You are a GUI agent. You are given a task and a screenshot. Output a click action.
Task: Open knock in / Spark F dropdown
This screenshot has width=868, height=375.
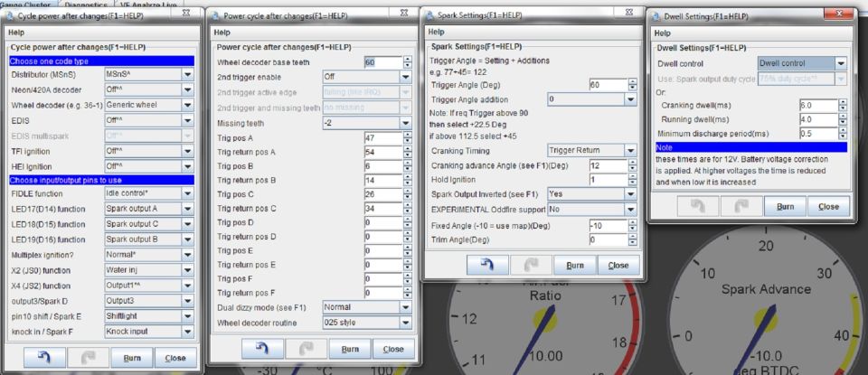pyautogui.click(x=149, y=332)
